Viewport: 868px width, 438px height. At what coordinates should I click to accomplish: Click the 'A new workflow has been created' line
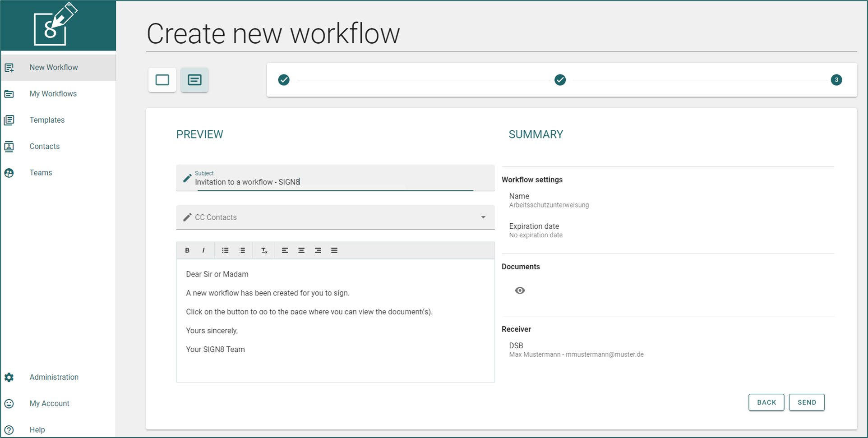(x=268, y=293)
